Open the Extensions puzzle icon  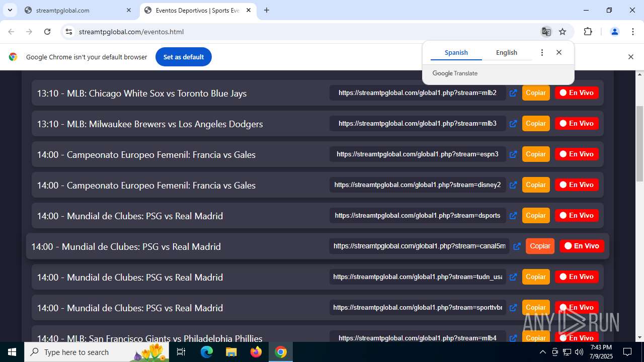tap(588, 32)
